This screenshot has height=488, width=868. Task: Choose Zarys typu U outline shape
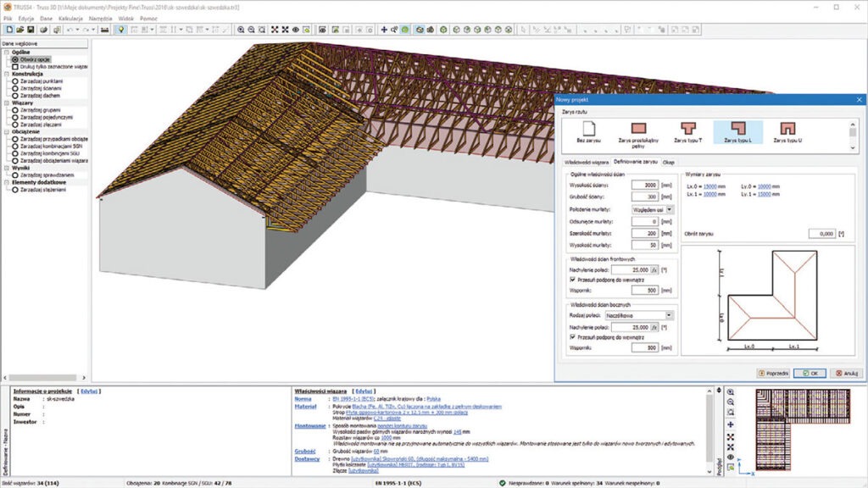point(787,132)
